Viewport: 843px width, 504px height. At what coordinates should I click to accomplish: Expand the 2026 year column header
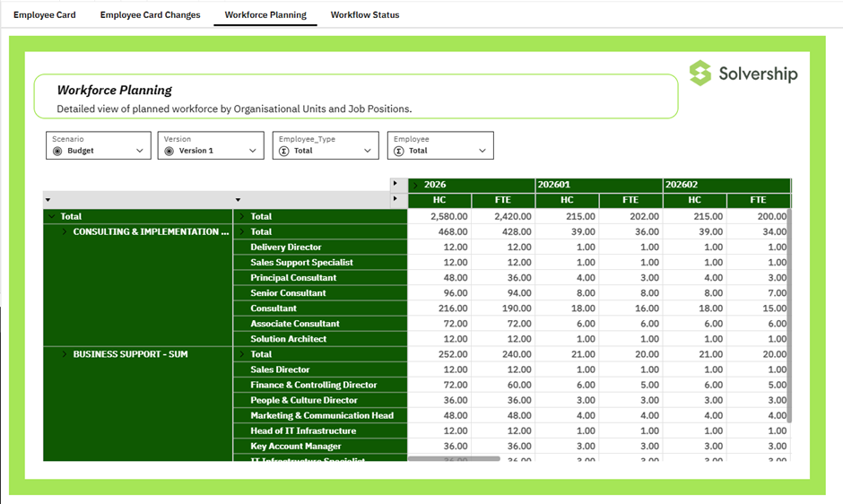point(415,185)
